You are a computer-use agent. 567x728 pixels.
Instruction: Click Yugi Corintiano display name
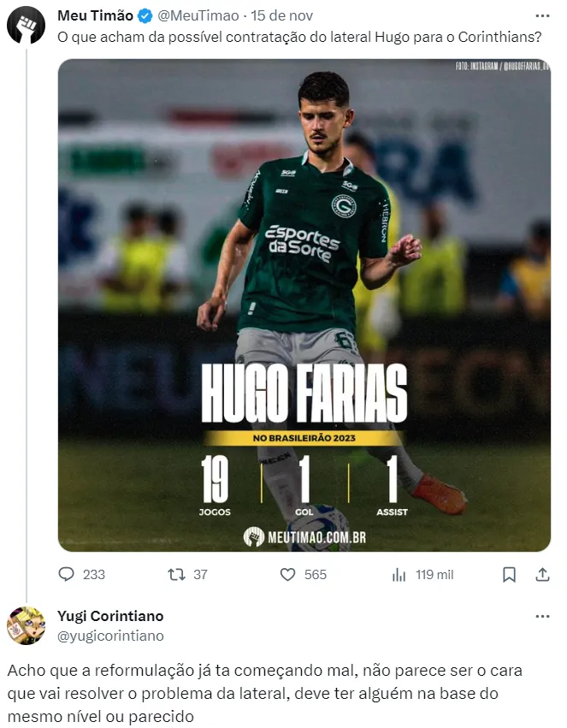(x=110, y=616)
